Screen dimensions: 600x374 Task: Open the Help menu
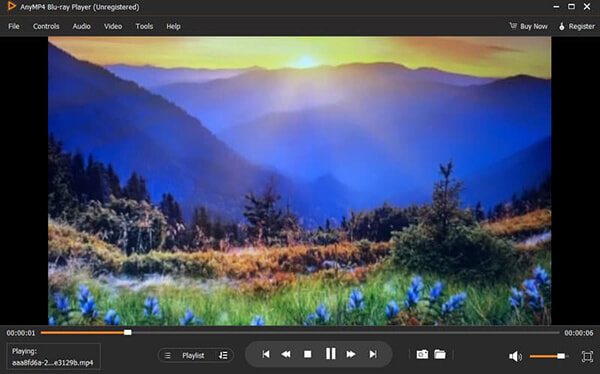(173, 26)
